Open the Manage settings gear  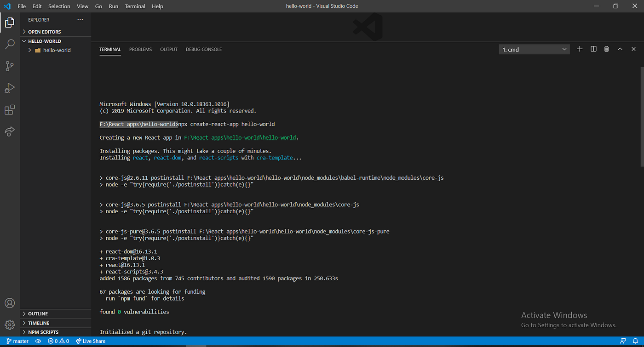[9, 324]
